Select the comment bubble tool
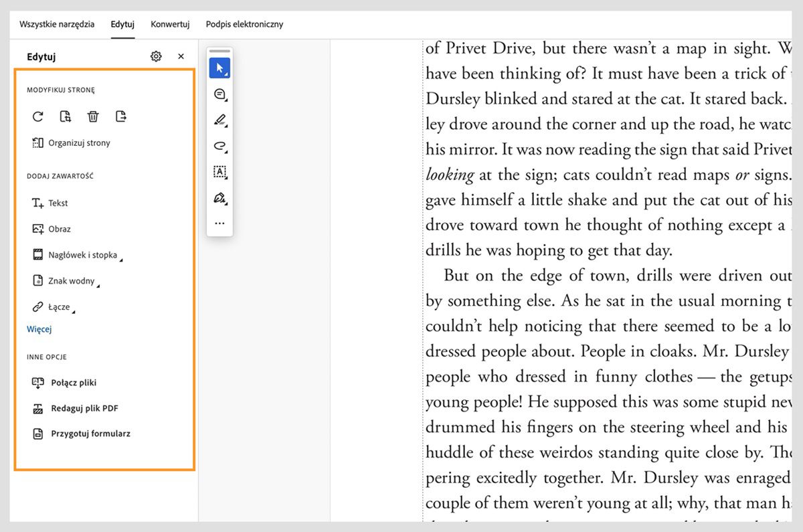 coord(219,95)
